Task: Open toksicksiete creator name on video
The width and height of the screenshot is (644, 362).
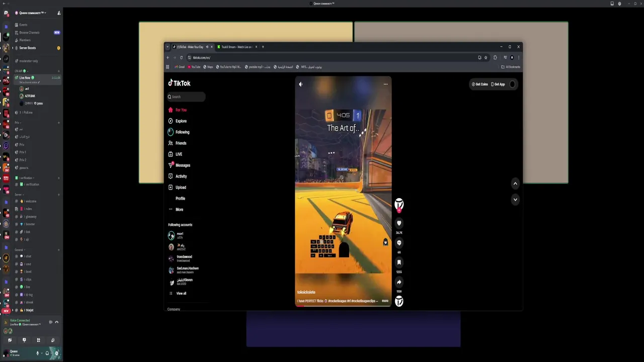Action: (x=306, y=292)
